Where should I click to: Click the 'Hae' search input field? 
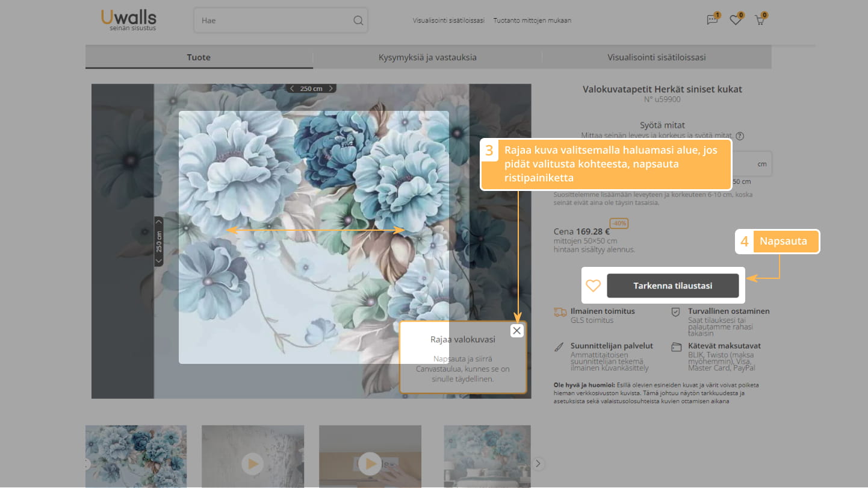click(274, 20)
